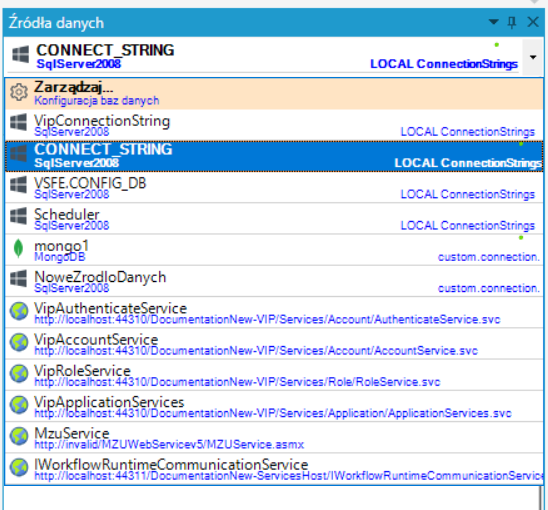Select VipAuthenticateService web service
This screenshot has width=548, height=510.
pos(274,313)
